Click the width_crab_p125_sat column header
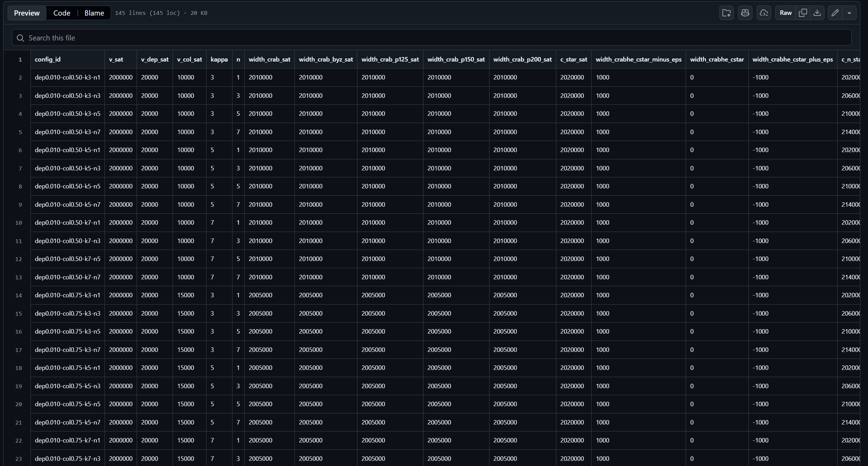868x466 pixels. (390, 59)
